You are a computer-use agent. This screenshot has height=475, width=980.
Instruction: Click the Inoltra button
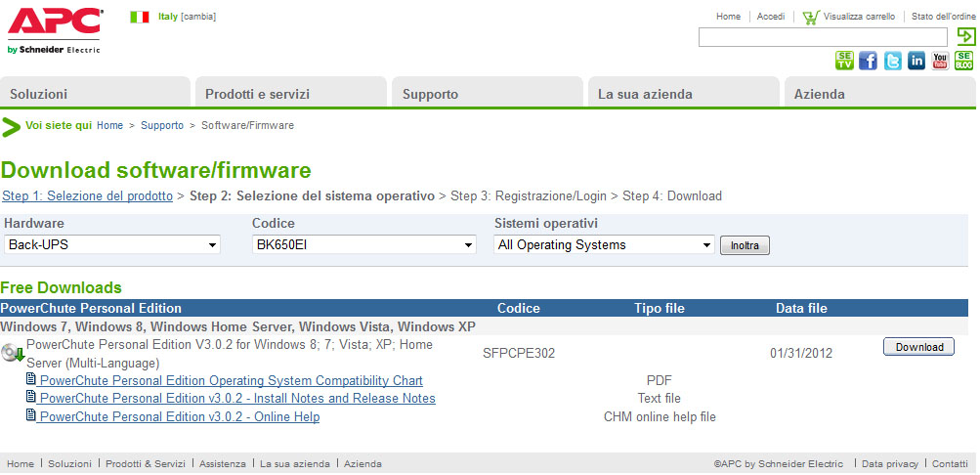(x=745, y=245)
